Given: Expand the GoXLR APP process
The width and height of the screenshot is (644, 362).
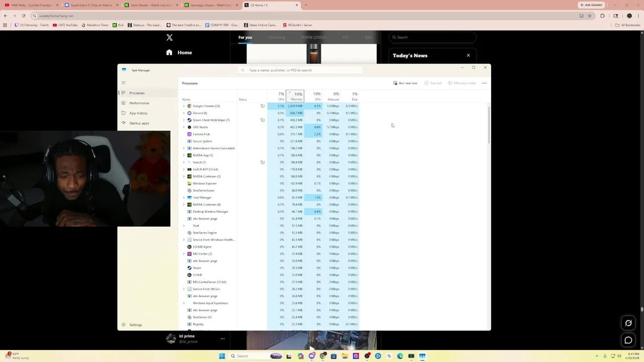Looking at the screenshot, I should [184, 169].
